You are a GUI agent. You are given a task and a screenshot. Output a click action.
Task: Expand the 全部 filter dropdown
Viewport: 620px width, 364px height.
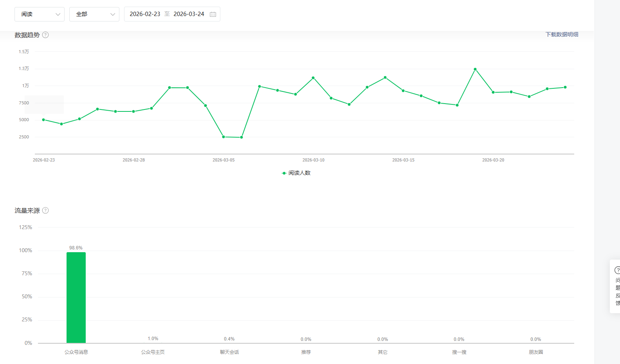pyautogui.click(x=94, y=14)
